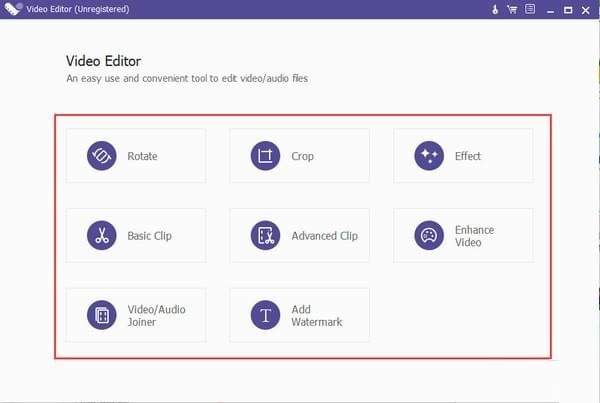Open the shopping cart purchase icon
Image resolution: width=600 pixels, height=403 pixels.
512,9
